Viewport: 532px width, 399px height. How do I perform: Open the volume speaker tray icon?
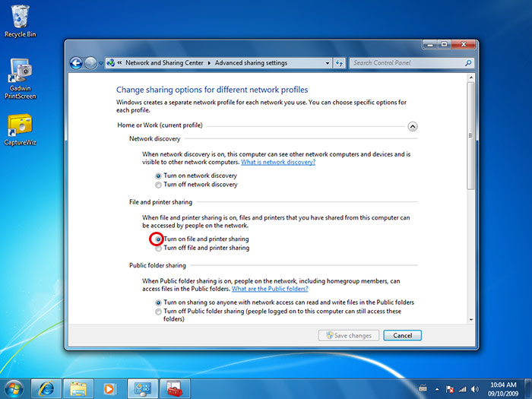point(475,389)
